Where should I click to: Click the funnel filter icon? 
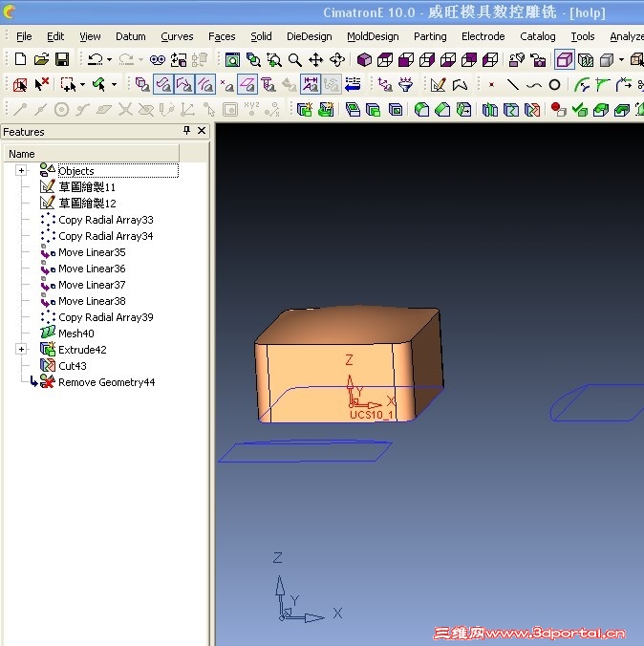[x=406, y=85]
